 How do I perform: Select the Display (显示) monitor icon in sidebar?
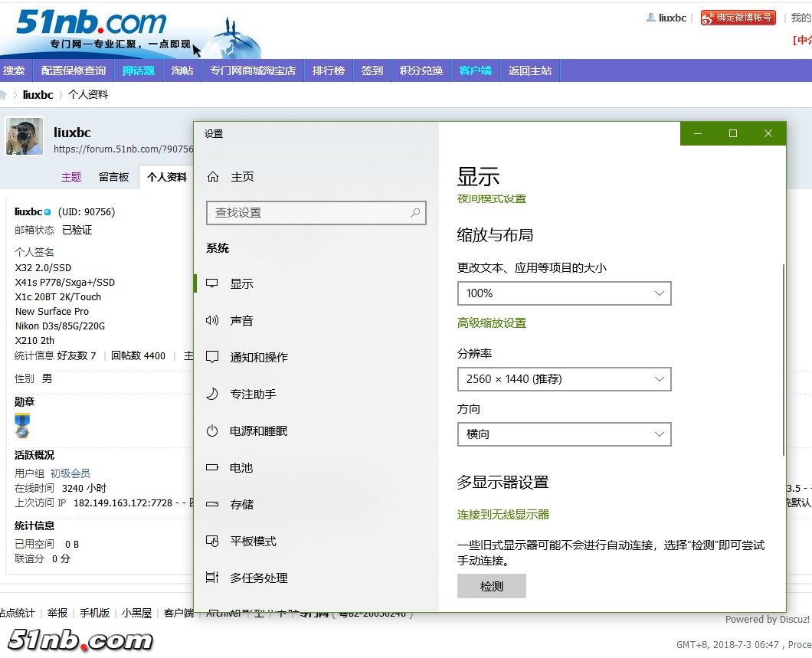[x=212, y=283]
